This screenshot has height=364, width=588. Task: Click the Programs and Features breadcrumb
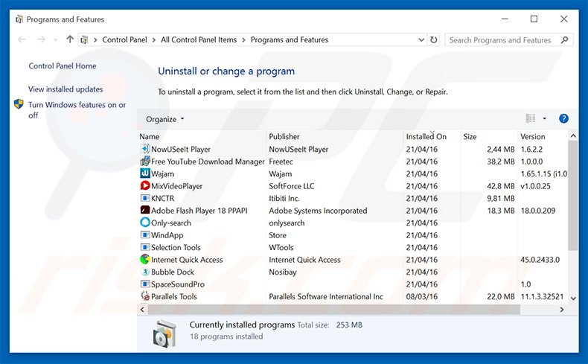click(289, 39)
